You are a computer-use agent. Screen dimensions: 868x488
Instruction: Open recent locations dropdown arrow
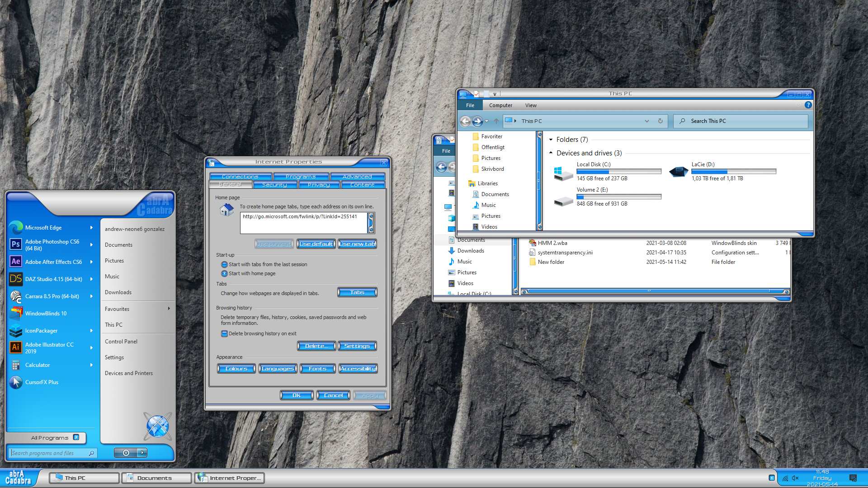click(487, 121)
